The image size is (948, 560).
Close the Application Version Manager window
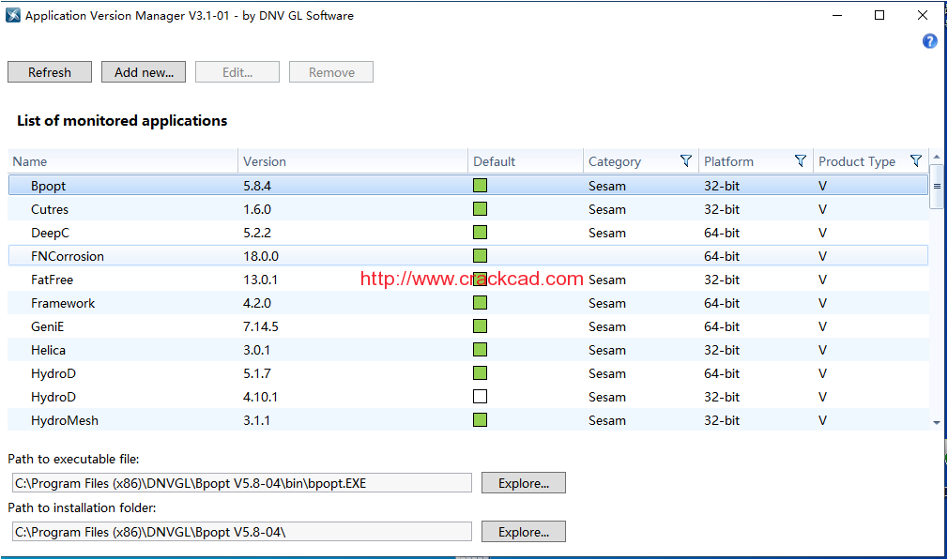click(922, 15)
